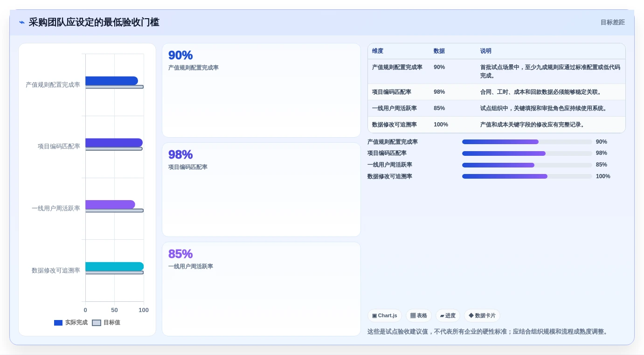Click the 项目编码匹配率 progress bar

[527, 153]
